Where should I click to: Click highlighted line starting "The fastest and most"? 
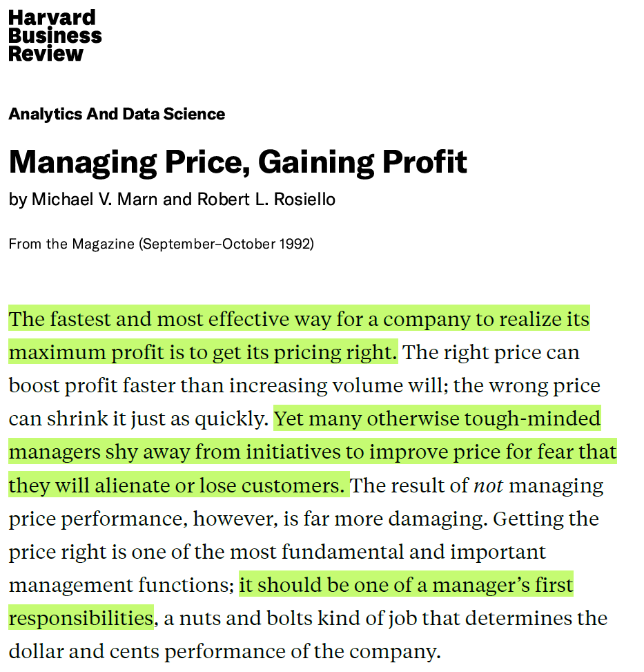point(299,320)
